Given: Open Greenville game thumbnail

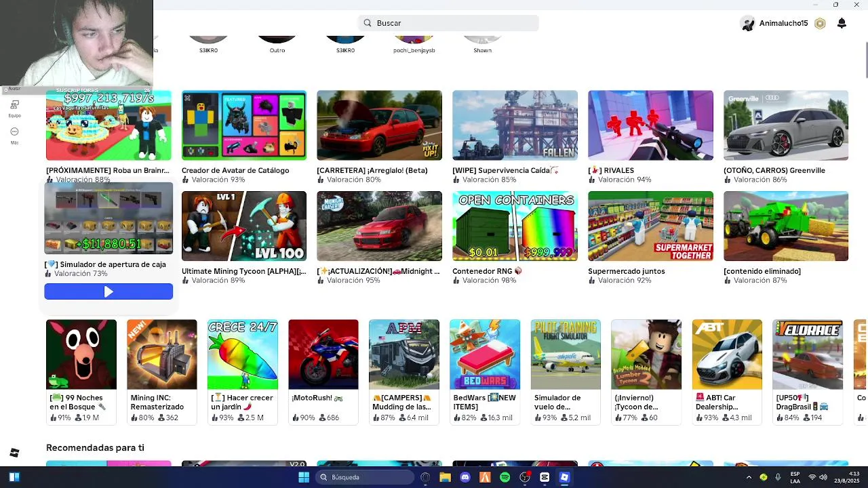Looking at the screenshot, I should [x=786, y=125].
